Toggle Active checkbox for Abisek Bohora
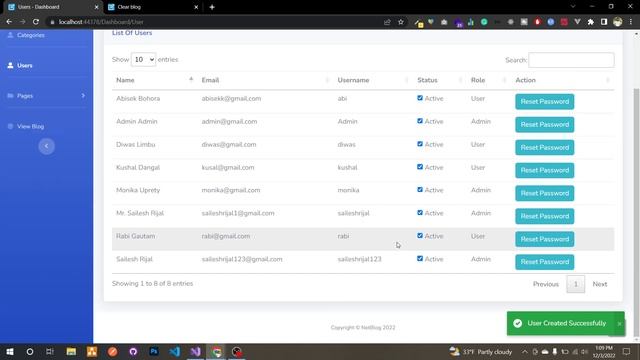640x360 pixels. pos(420,98)
